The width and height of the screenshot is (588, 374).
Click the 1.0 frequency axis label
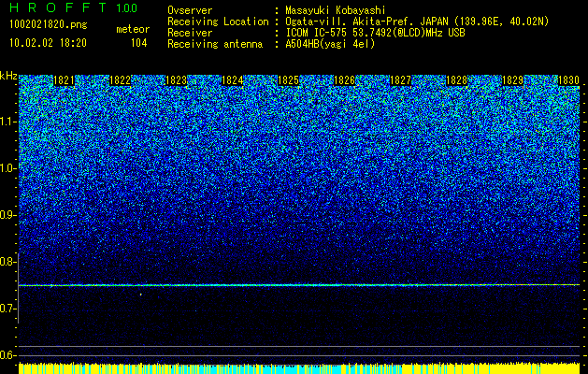click(8, 168)
